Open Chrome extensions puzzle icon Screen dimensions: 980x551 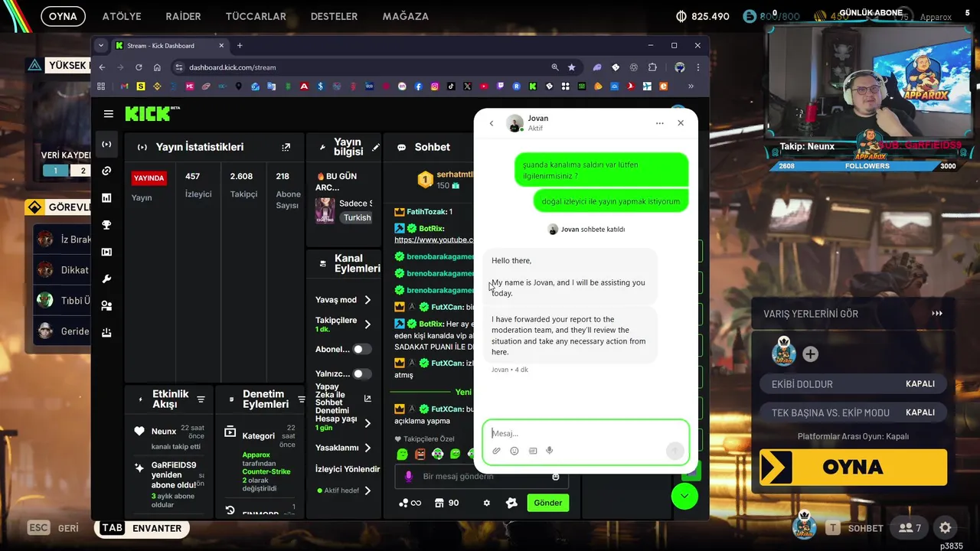[x=652, y=67]
